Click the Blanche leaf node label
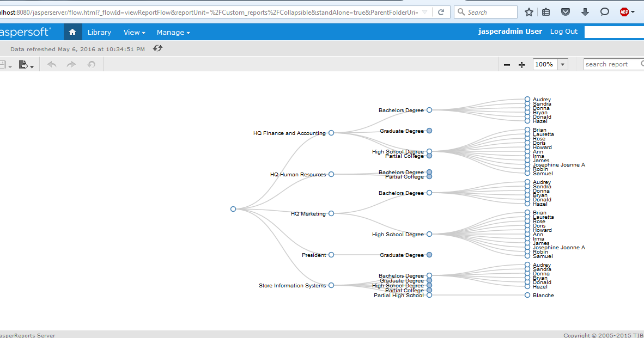Screen dimensions: 644x338 click(544, 295)
